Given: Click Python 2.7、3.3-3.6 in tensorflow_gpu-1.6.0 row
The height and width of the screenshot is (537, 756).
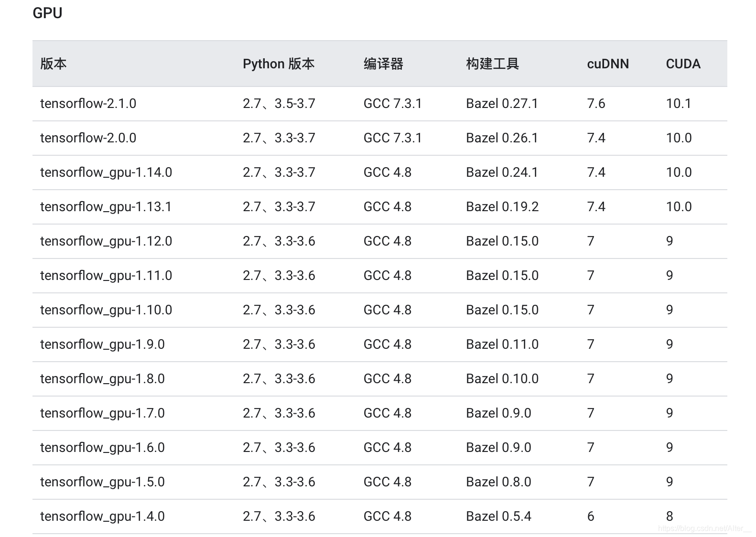Looking at the screenshot, I should pos(279,448).
